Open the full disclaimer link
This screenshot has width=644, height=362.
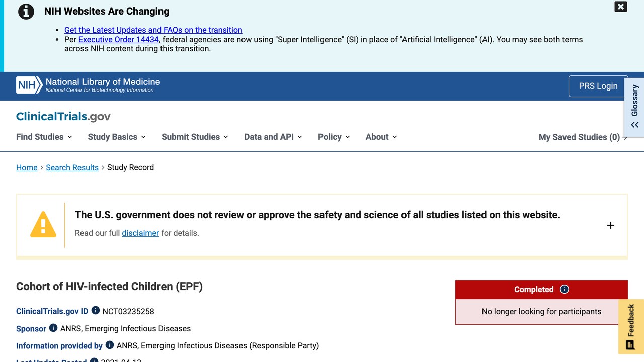coord(140,233)
